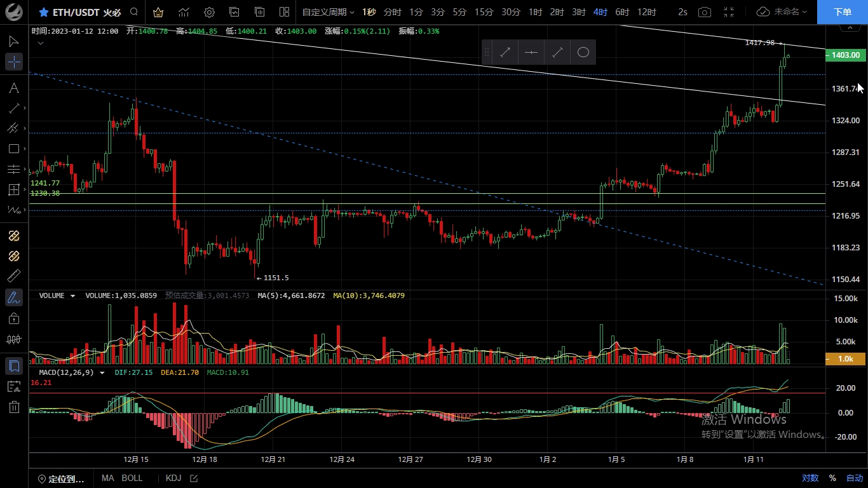The image size is (868, 488).
Task: Switch to the 15分 timeframe
Action: [x=484, y=12]
